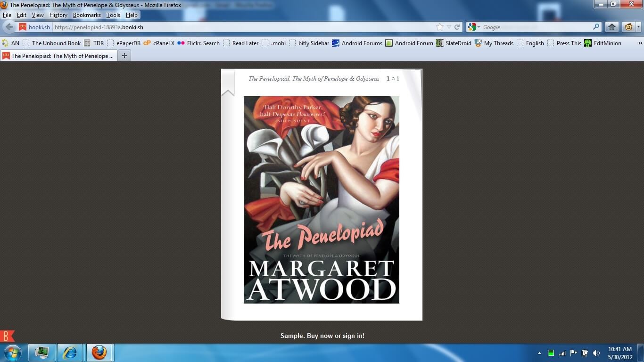Click the green tray status icon
The image size is (644, 362).
click(x=551, y=353)
